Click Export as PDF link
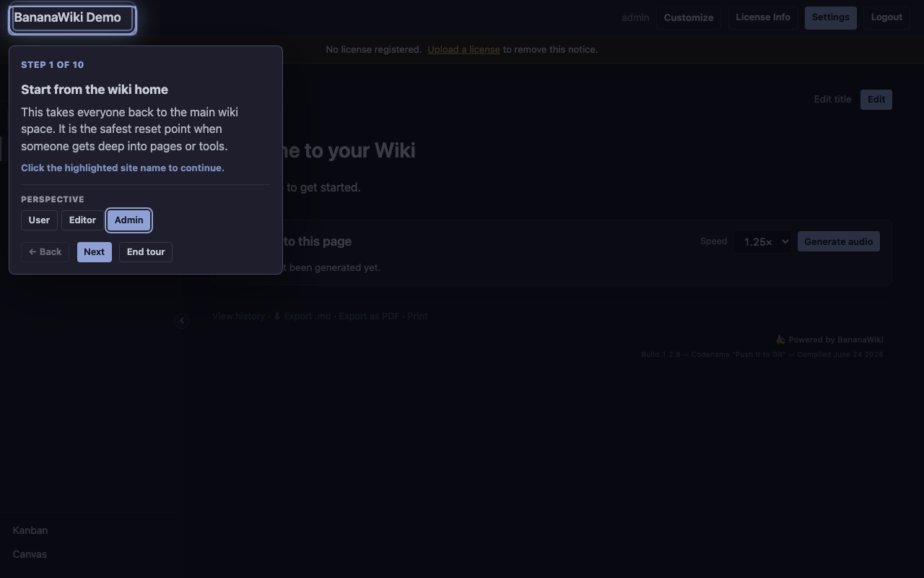924x578 pixels. click(369, 316)
